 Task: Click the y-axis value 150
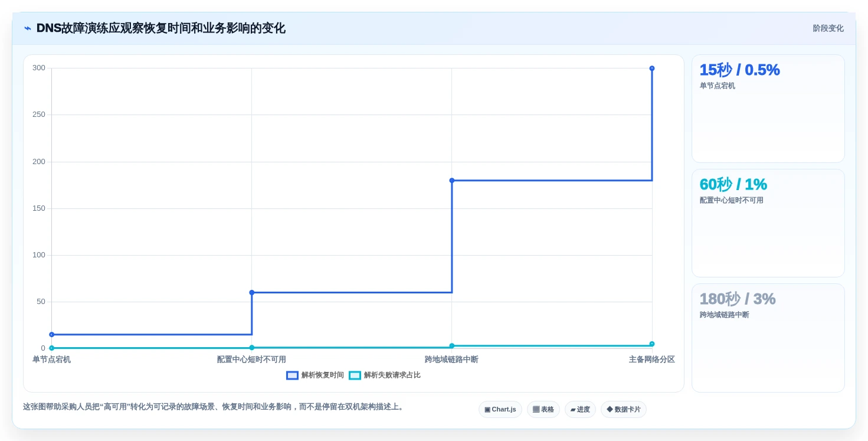[39, 208]
